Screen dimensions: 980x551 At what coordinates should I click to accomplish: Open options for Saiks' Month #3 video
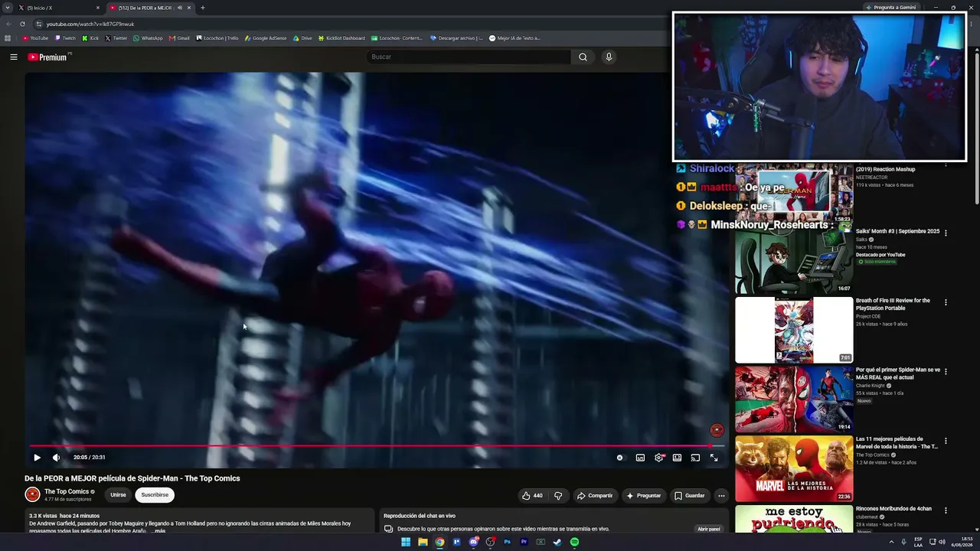pyautogui.click(x=946, y=233)
